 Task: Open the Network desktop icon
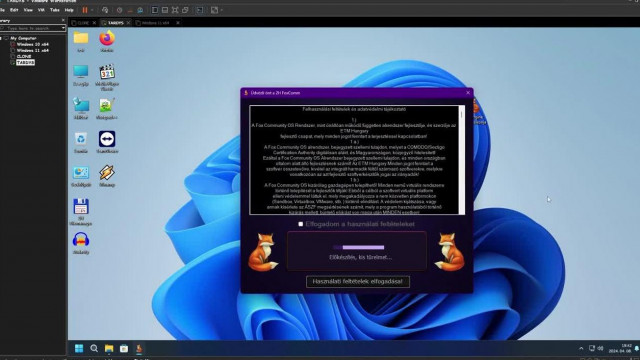(81, 109)
